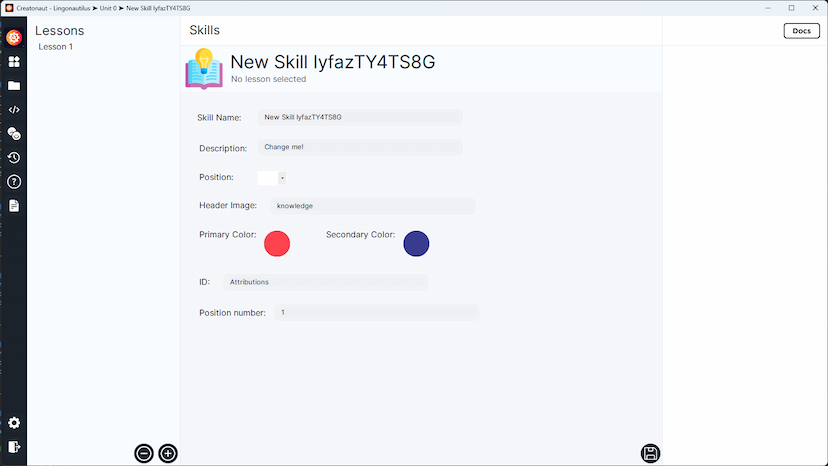The width and height of the screenshot is (828, 466).
Task: Open the folder icon in sidebar
Action: click(x=14, y=86)
